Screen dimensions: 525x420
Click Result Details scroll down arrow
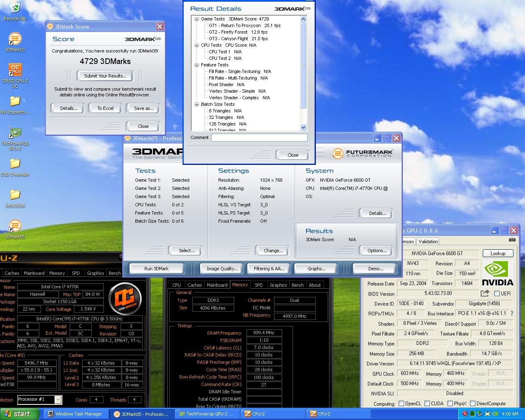tap(304, 128)
